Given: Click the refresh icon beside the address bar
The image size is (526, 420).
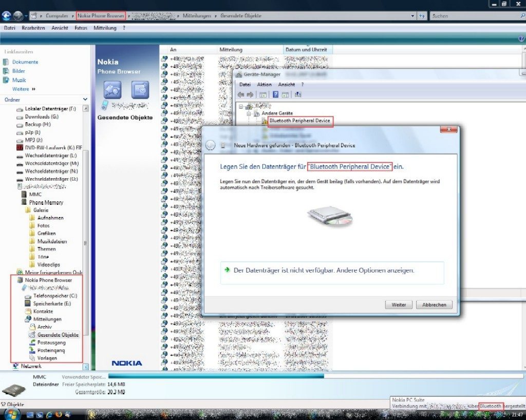Looking at the screenshot, I should pos(422,16).
